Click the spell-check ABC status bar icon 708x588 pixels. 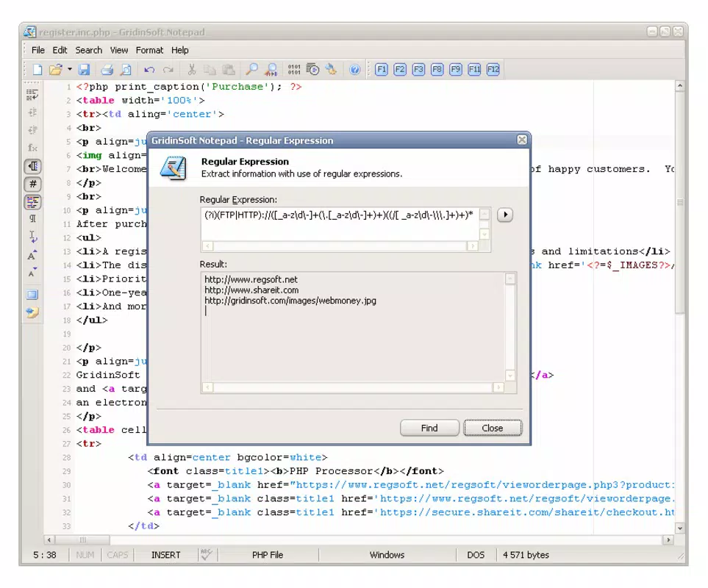(207, 555)
